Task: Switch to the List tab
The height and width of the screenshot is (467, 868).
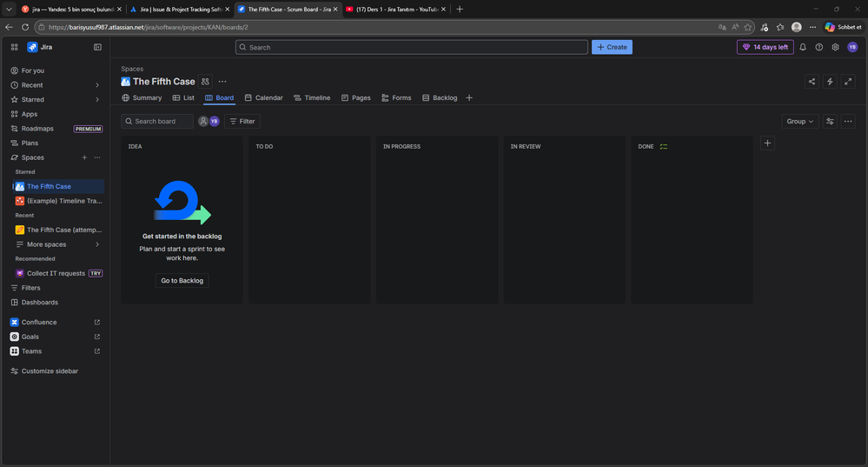Action: click(183, 98)
